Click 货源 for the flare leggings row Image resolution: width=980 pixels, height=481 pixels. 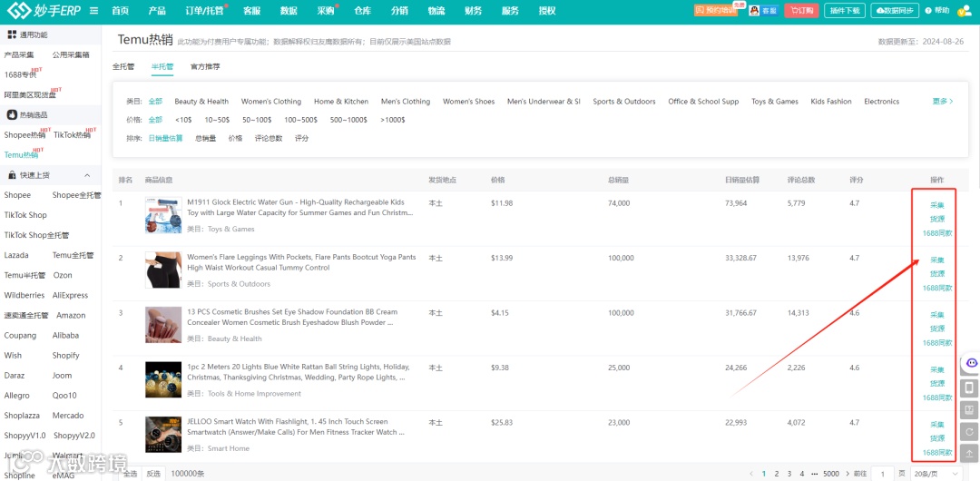pos(936,274)
